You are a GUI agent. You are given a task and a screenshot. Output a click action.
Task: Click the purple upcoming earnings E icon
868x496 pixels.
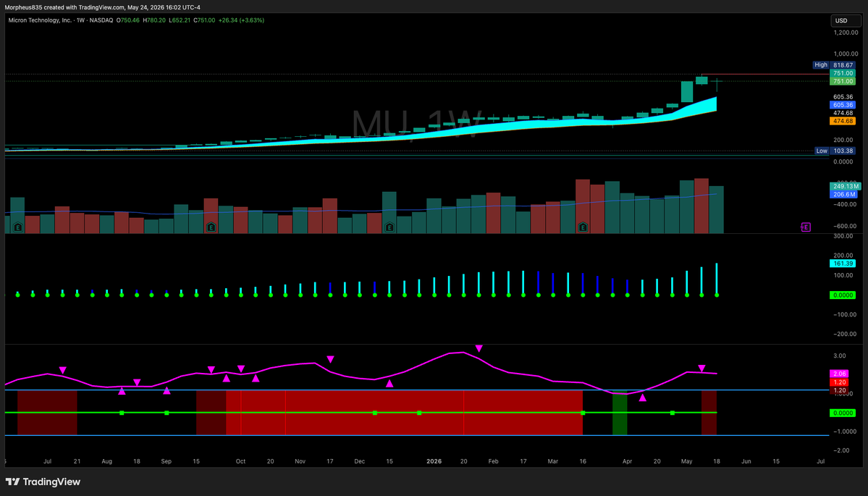point(806,227)
